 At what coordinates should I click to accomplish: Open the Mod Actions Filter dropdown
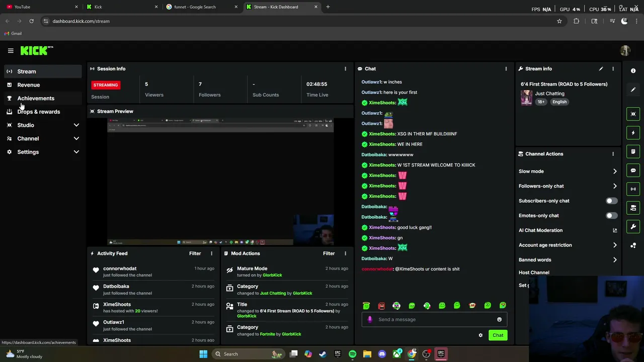click(x=329, y=253)
